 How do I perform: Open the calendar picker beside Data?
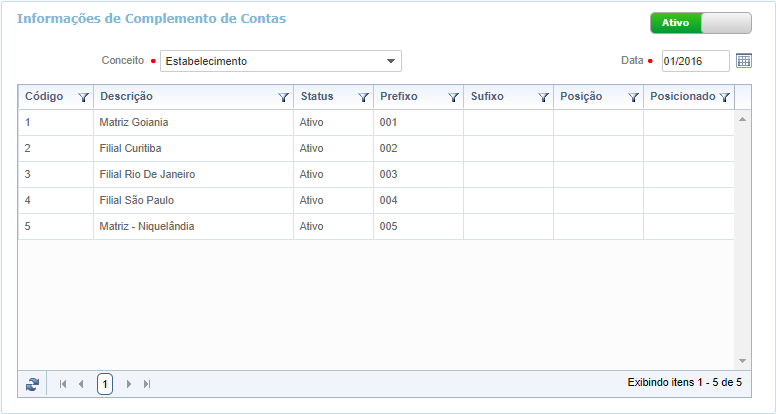(744, 61)
